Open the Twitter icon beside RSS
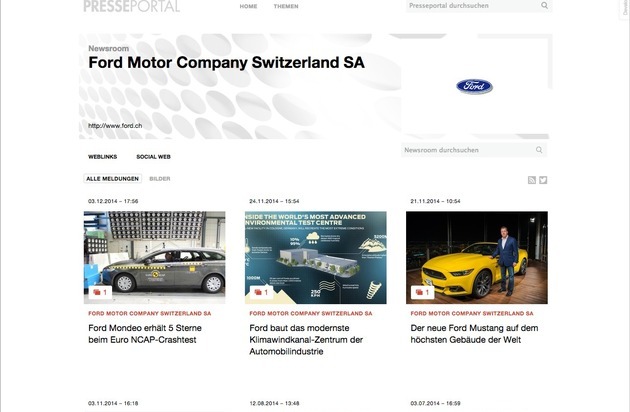The image size is (630, 412). [543, 180]
